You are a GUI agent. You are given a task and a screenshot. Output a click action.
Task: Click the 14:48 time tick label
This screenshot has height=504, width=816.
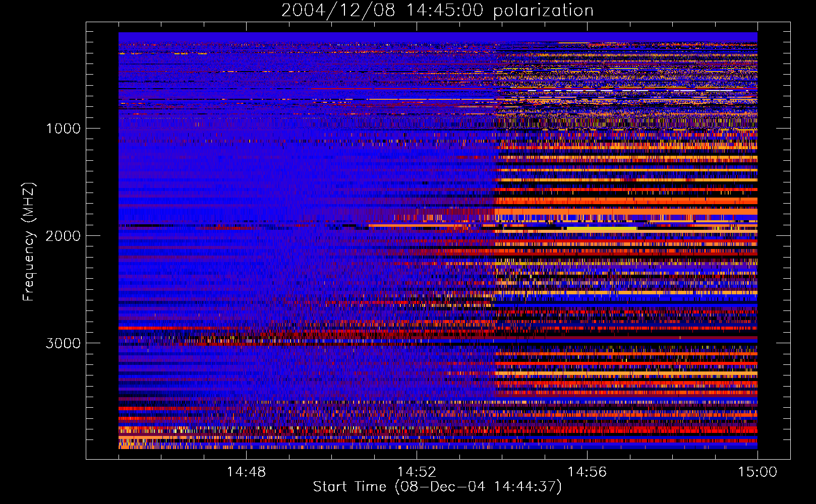(x=246, y=472)
